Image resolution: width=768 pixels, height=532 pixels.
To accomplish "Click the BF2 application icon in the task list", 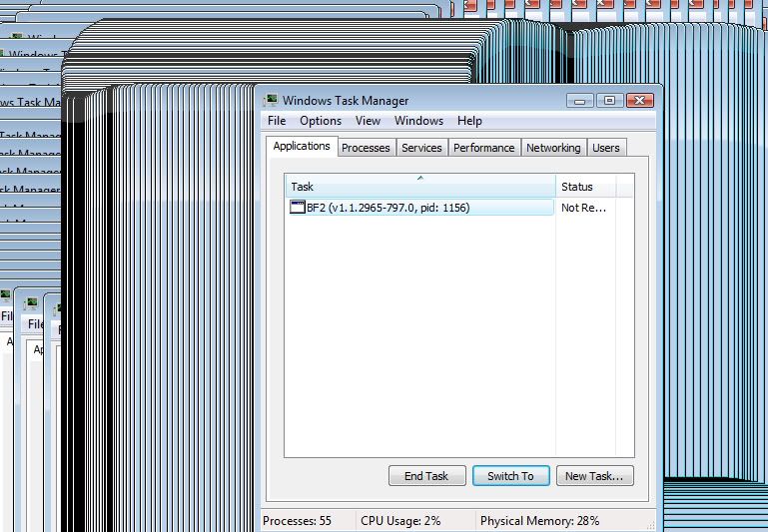I will [297, 208].
